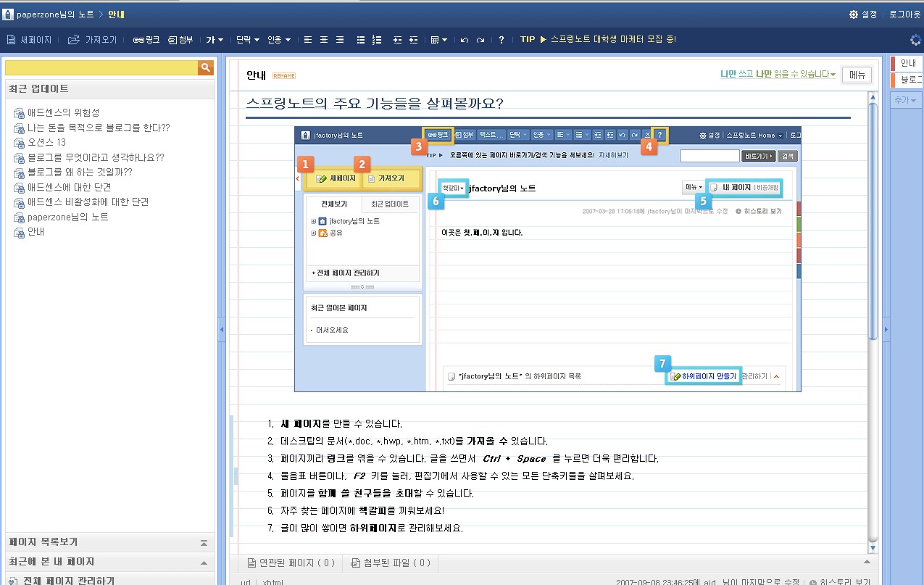This screenshot has width=924, height=585.
Task: Switch to the 블로그 bookmark tab
Action: [x=907, y=79]
